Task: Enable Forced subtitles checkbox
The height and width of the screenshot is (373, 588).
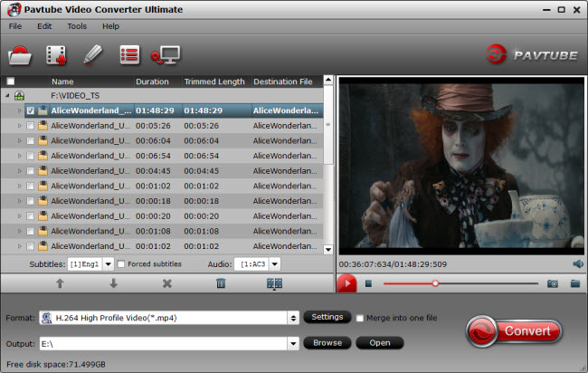Action: pyautogui.click(x=120, y=264)
